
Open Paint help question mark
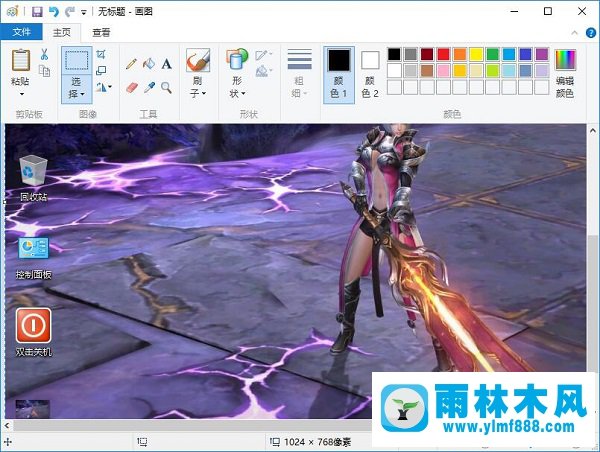click(x=591, y=33)
